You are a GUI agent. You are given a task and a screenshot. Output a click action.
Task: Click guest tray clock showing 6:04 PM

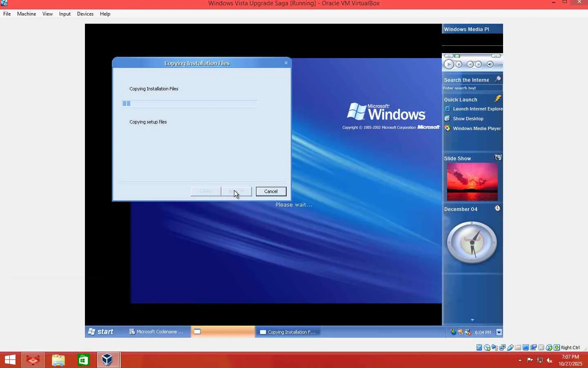(x=483, y=332)
